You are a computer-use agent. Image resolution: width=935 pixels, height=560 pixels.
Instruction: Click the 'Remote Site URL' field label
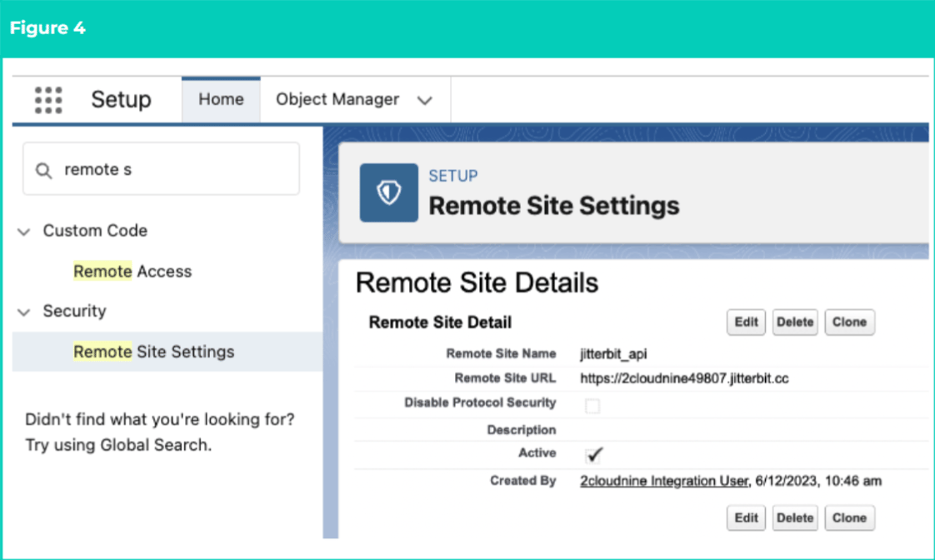505,378
